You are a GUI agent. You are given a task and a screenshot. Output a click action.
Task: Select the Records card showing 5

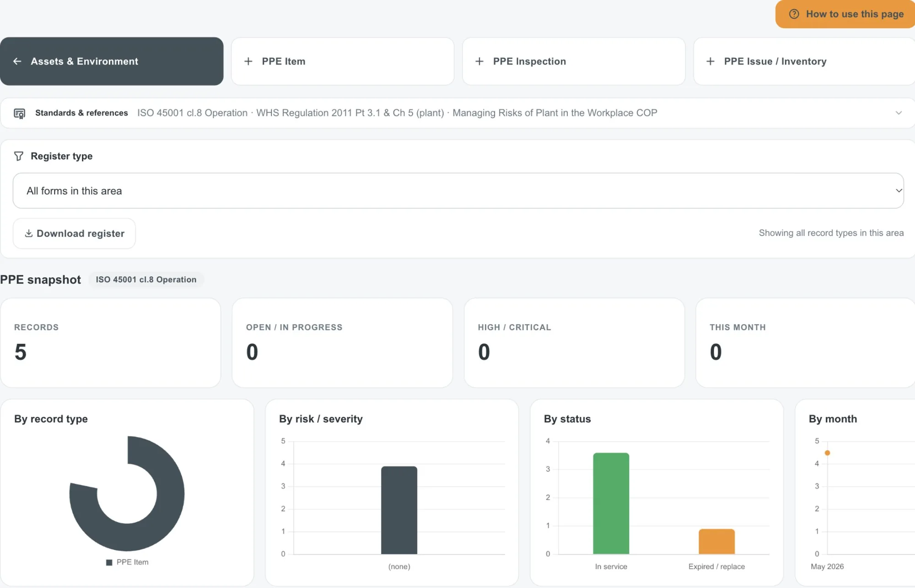[111, 343]
